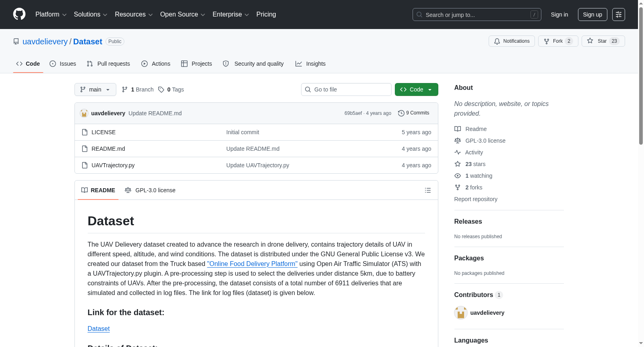Click the star icon on Star button
Image resolution: width=644 pixels, height=347 pixels.
coord(590,41)
